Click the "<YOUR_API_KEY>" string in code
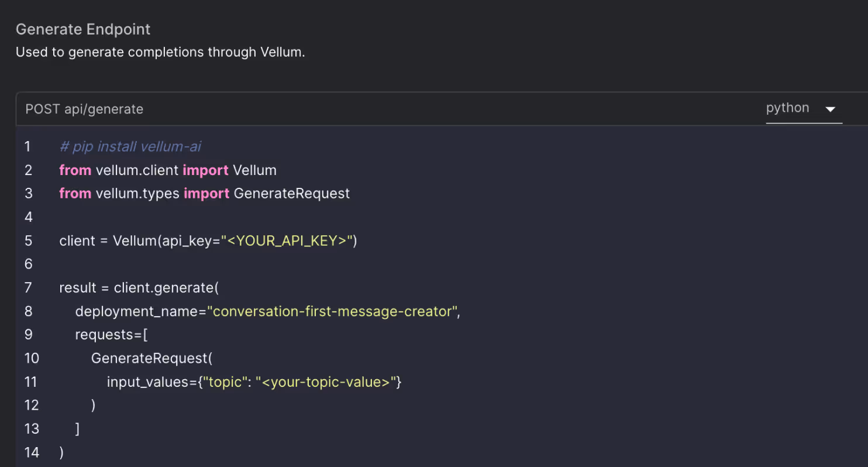Screen dimensions: 868x467 pyautogui.click(x=287, y=241)
